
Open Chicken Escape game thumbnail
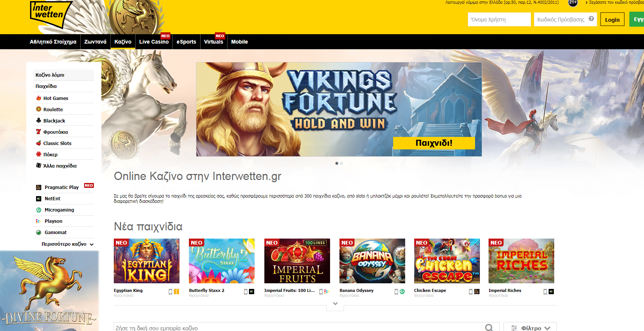[447, 261]
